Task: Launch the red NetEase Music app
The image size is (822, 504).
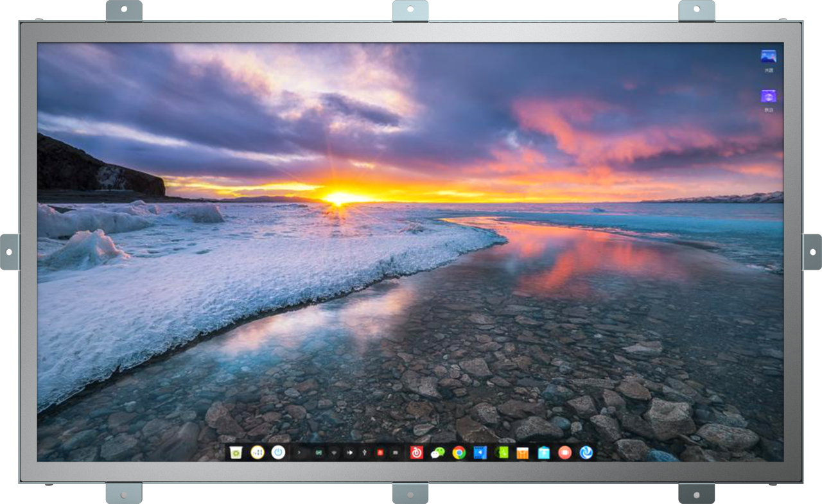Action: [x=417, y=453]
